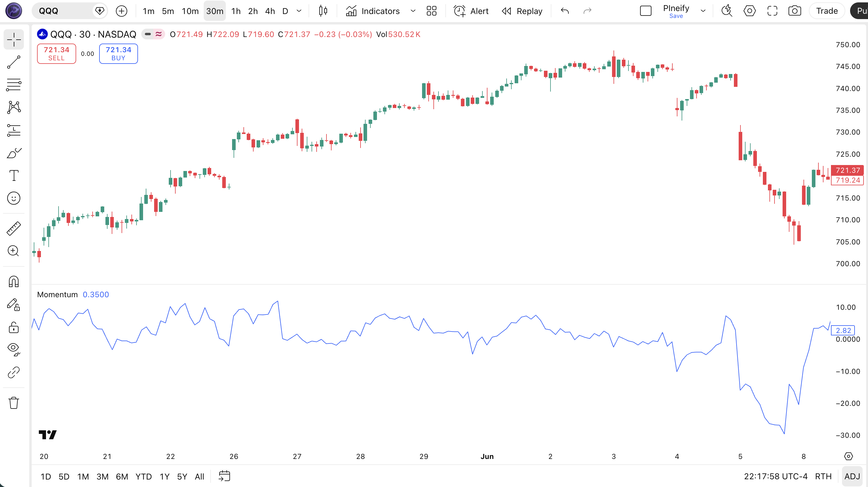This screenshot has height=487, width=868.
Task: Click the link drawings chain icon
Action: (14, 372)
